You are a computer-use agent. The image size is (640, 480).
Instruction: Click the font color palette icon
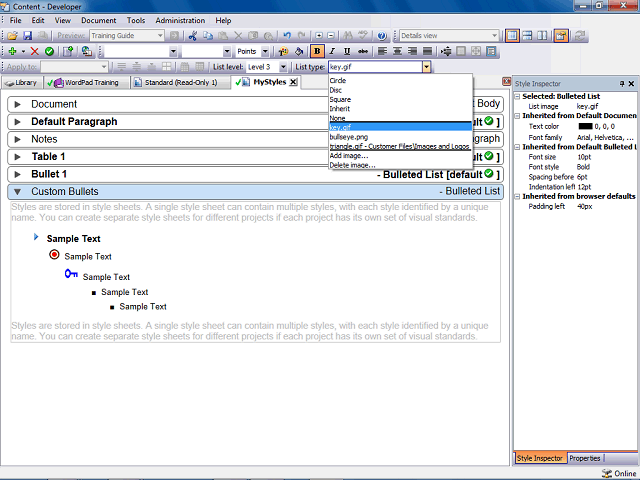click(283, 51)
